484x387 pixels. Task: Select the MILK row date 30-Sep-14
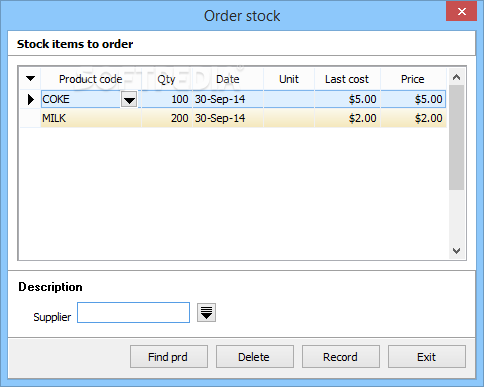(228, 118)
